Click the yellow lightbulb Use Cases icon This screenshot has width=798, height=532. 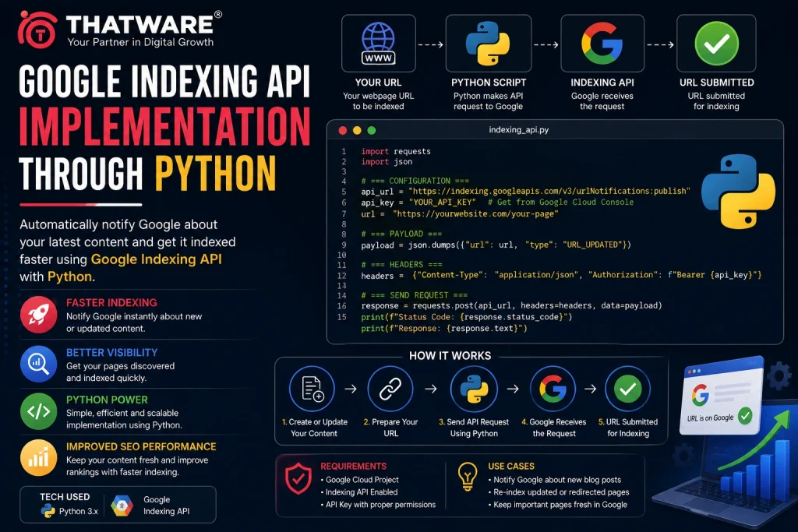(x=468, y=477)
